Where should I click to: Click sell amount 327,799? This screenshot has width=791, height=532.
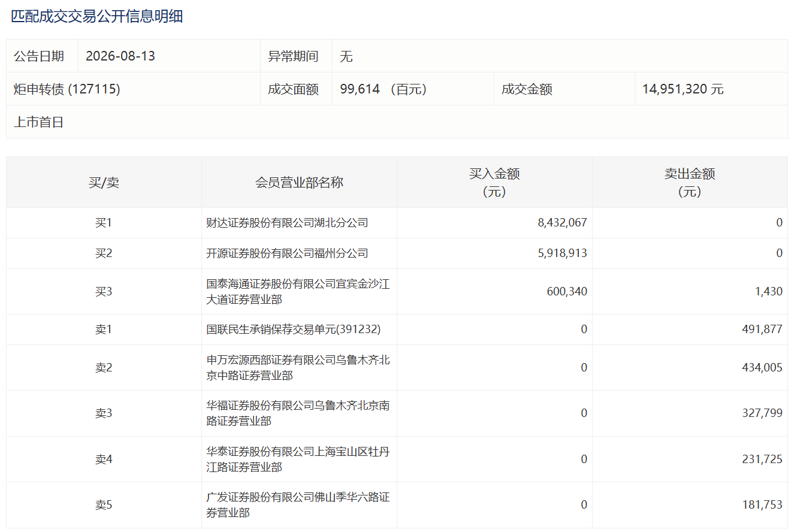tap(762, 413)
